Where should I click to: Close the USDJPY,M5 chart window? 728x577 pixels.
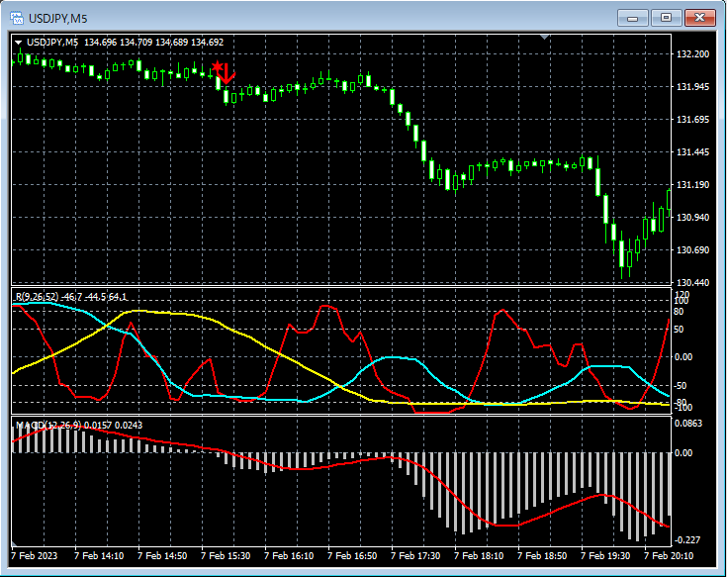(x=699, y=18)
